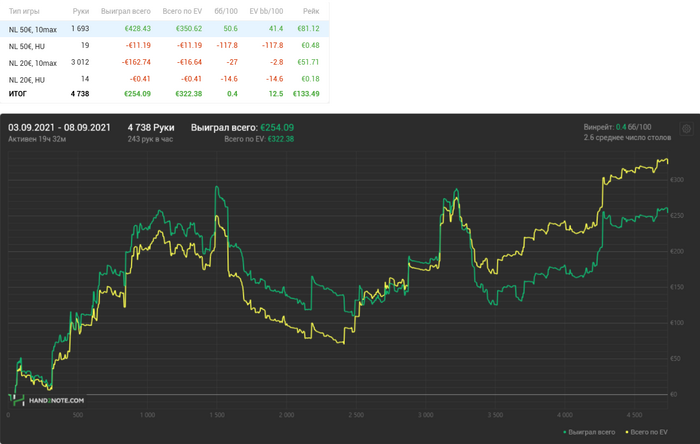Viewport: 700px width, 444px height.
Task: Select the 'NL 20€, HU' row
Action: pyautogui.click(x=165, y=79)
